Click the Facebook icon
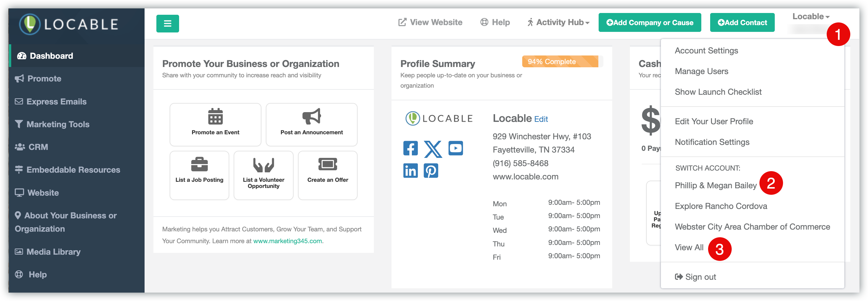This screenshot has height=301, width=868. [x=410, y=148]
